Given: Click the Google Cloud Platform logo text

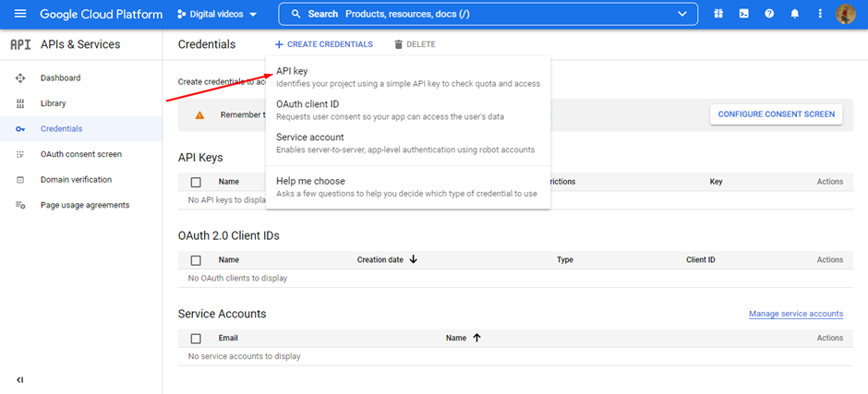Looking at the screenshot, I should tap(102, 14).
